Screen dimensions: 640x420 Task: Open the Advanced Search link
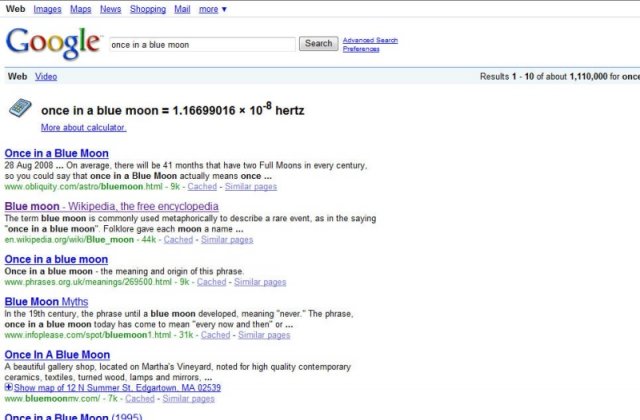tap(370, 40)
